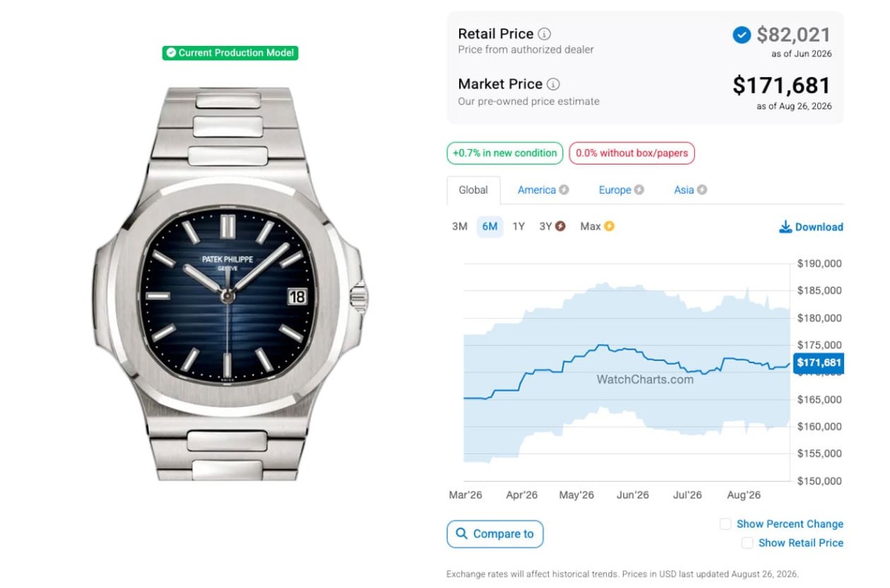Click the gold premium badge next to Max
The height and width of the screenshot is (588, 890).
pyautogui.click(x=609, y=226)
